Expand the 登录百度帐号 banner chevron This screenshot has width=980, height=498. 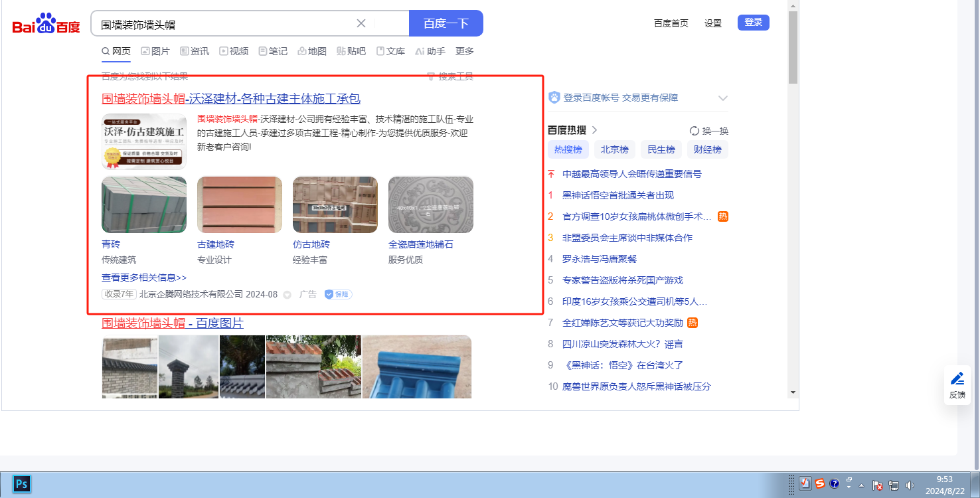coord(723,98)
